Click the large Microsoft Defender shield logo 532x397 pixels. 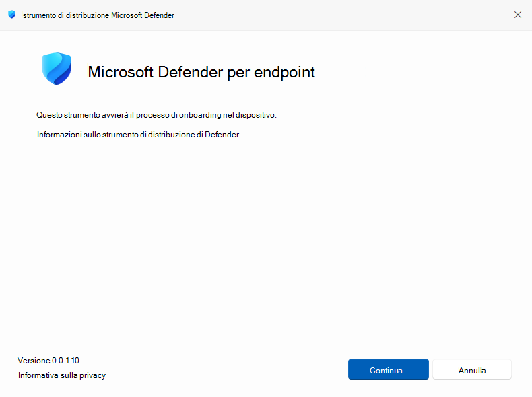pyautogui.click(x=57, y=69)
